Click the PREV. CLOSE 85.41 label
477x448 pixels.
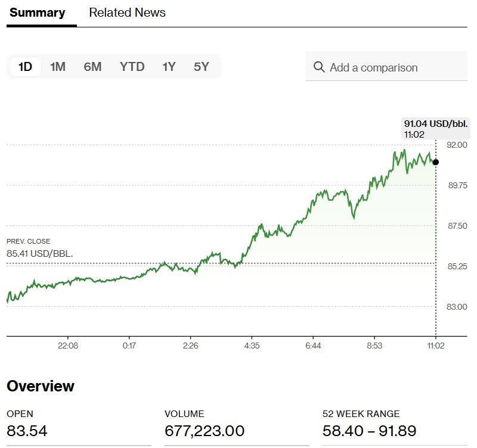click(x=39, y=248)
